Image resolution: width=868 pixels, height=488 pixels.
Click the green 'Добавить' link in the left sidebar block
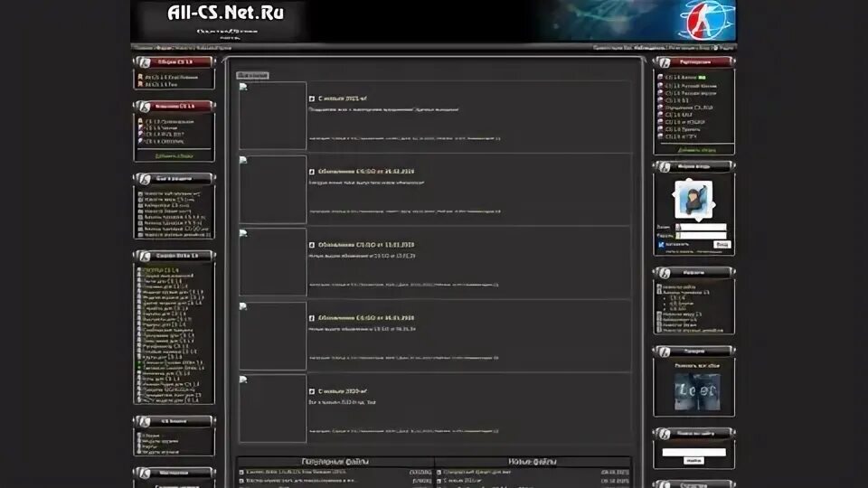pos(174,156)
